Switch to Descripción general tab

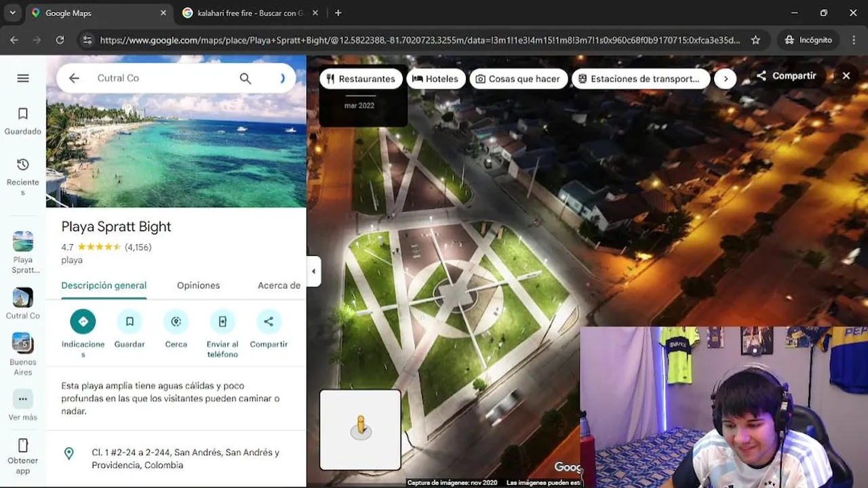pos(104,285)
